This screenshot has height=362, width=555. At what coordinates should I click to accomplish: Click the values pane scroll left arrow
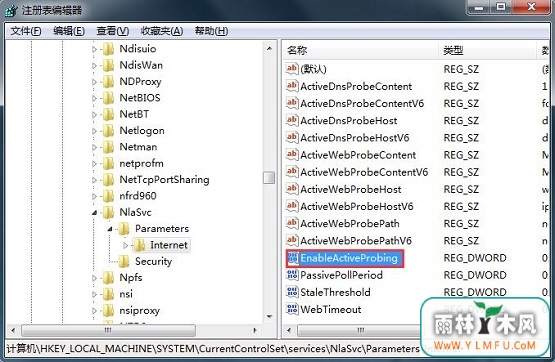[x=289, y=331]
